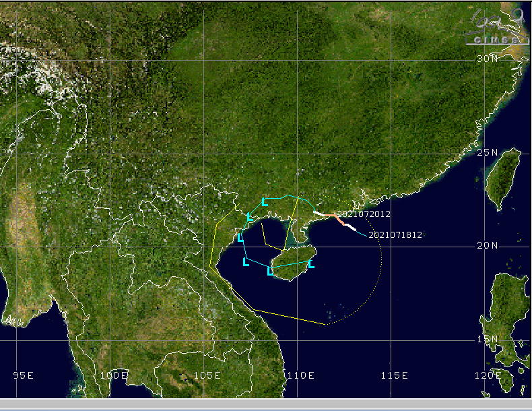The width and height of the screenshot is (532, 411).
Task: Click the 100E longitude label
Action: [114, 375]
